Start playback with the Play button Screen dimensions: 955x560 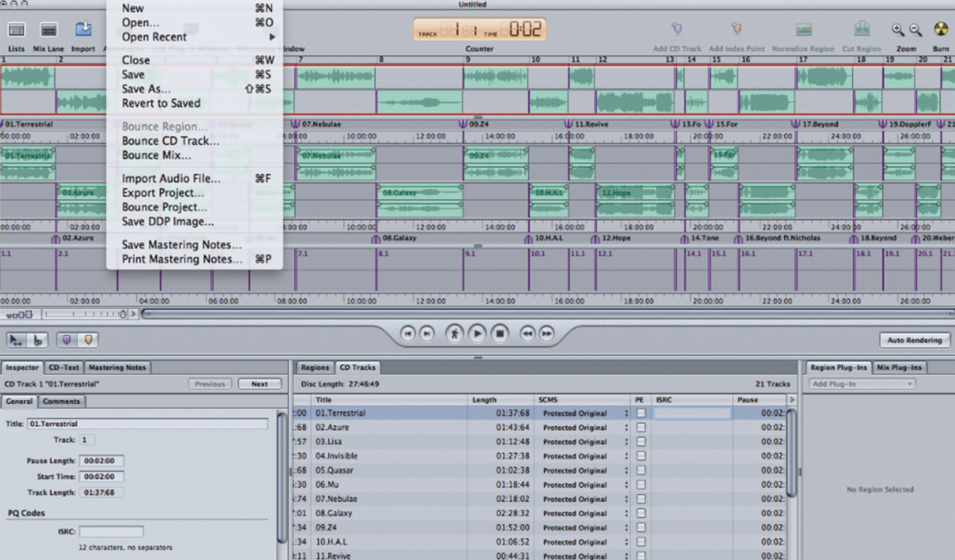[x=477, y=333]
